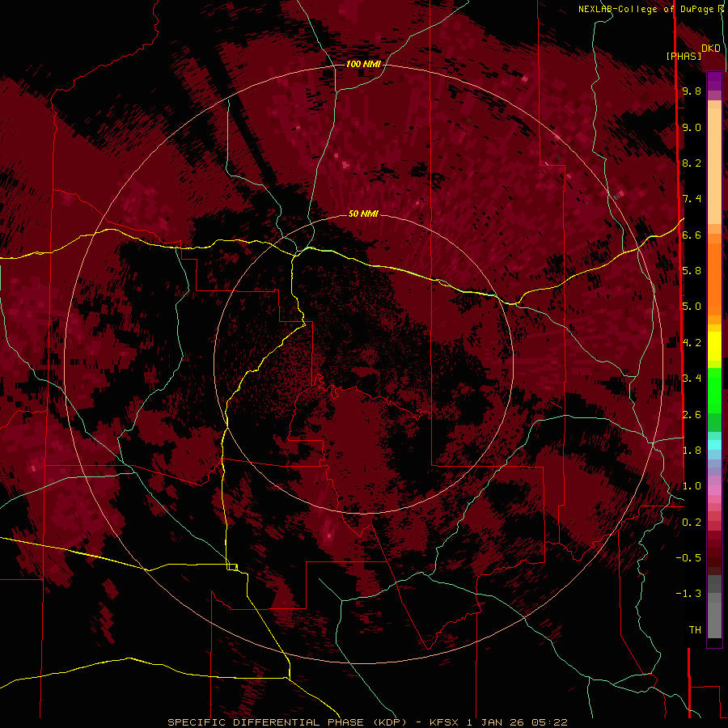This screenshot has width=728, height=728.
Task: Click the 2.6 scale value
Action: click(692, 415)
